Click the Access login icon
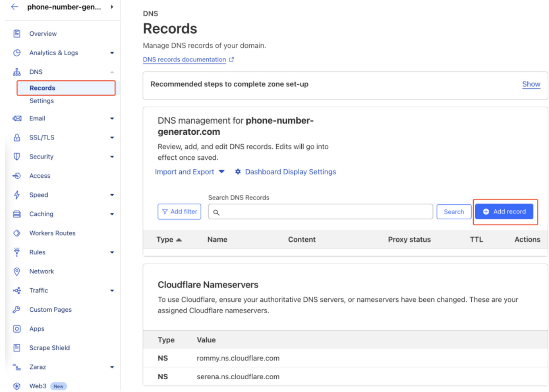The image size is (549, 392). pos(17,176)
